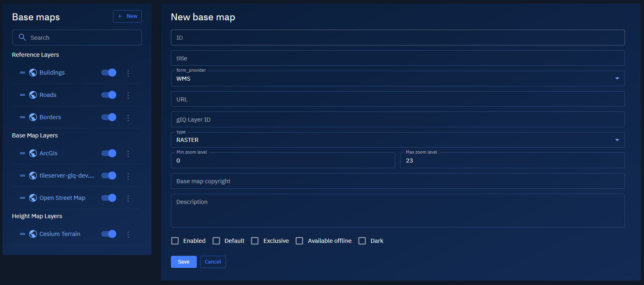Open the kebab menu for ArcGis layer
Image resolution: width=644 pixels, height=285 pixels.
(x=128, y=154)
